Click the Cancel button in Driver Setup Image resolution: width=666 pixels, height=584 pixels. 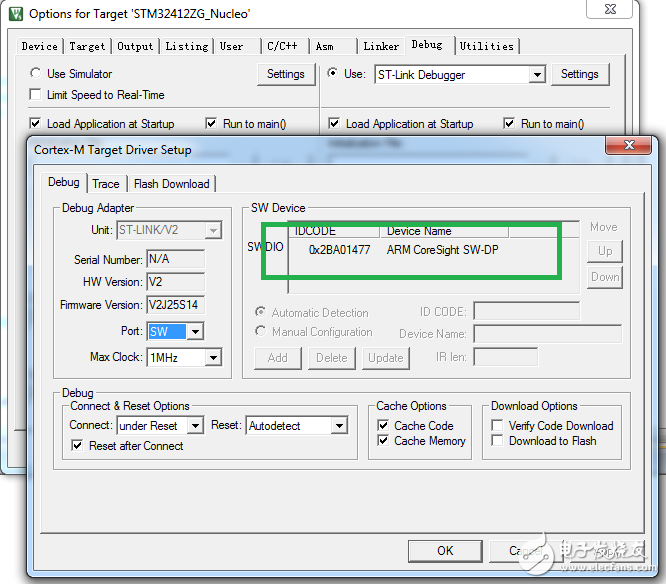pos(527,551)
